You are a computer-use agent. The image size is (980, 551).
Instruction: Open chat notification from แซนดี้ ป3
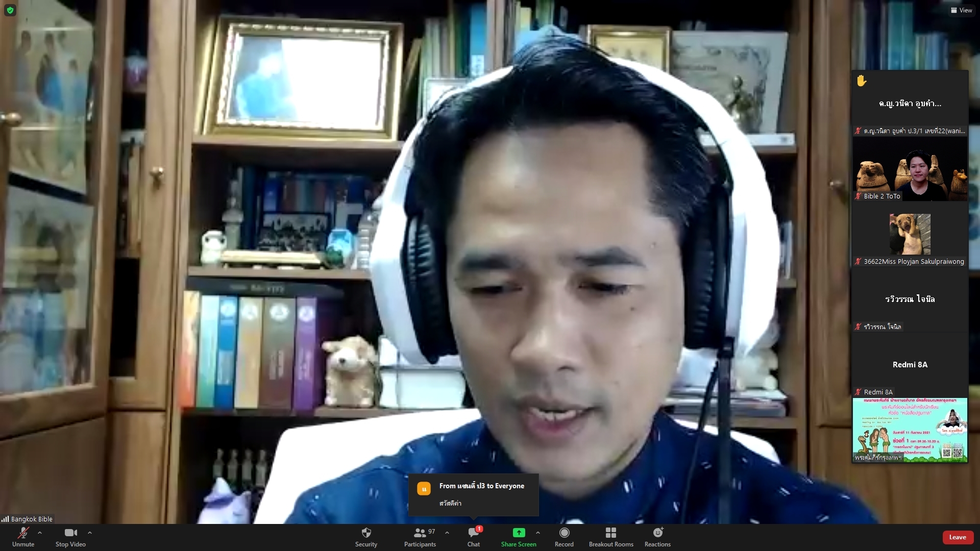(473, 495)
